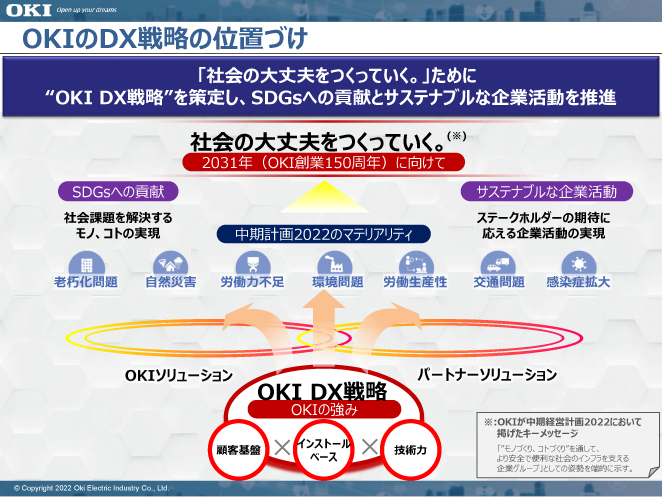Click the people icon above 労働生産性
Screen dimensions: 662x497
(416, 264)
